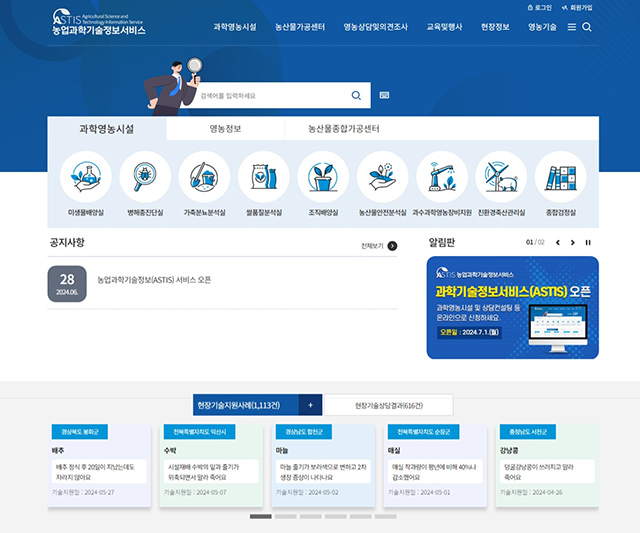Open the 교육및행사 top menu
The image size is (640, 533).
click(x=444, y=27)
